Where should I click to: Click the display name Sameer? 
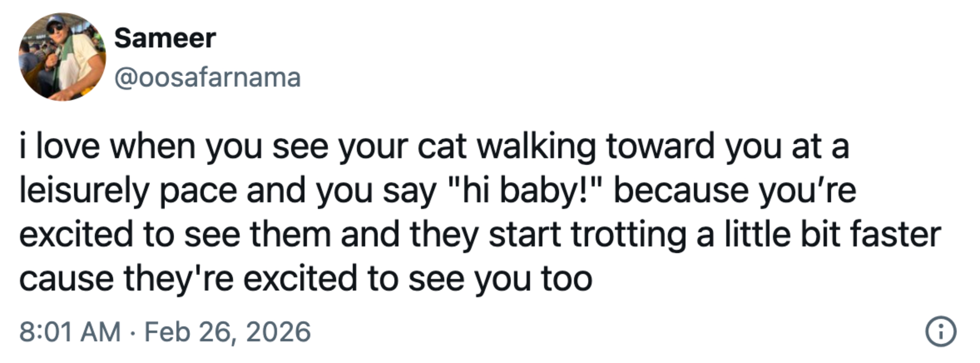click(165, 39)
